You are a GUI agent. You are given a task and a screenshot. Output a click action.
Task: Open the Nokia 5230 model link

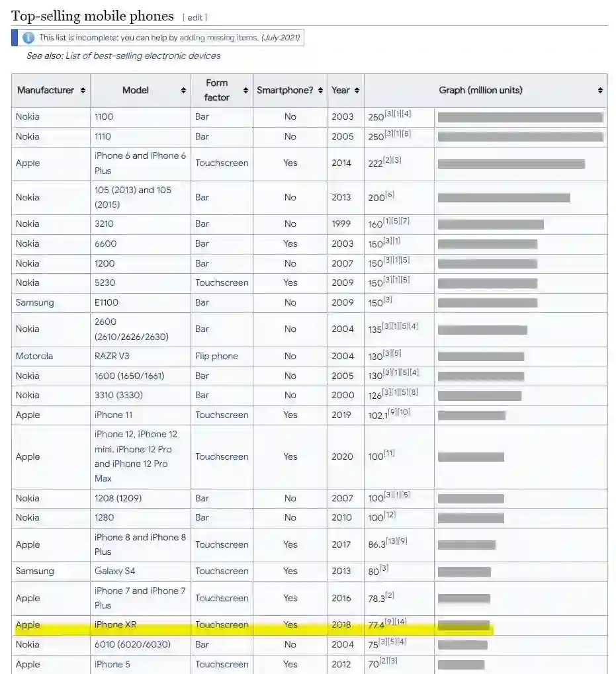pyautogui.click(x=105, y=283)
